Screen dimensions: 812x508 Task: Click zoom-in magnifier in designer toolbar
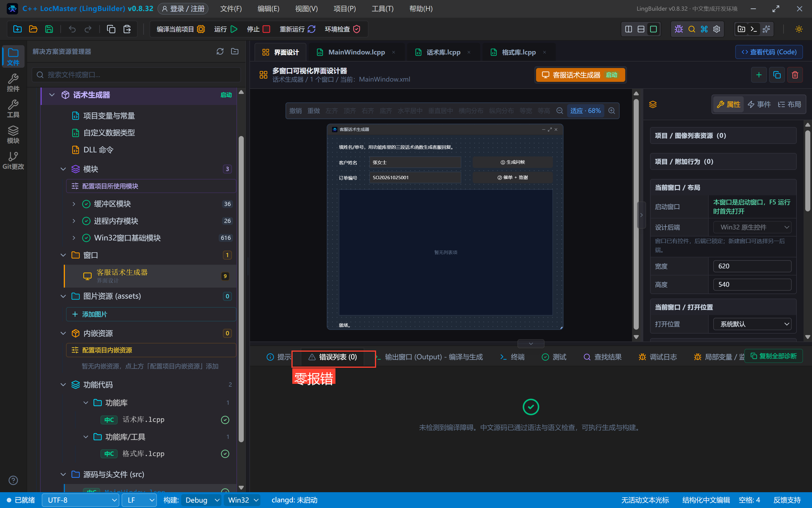pos(612,111)
